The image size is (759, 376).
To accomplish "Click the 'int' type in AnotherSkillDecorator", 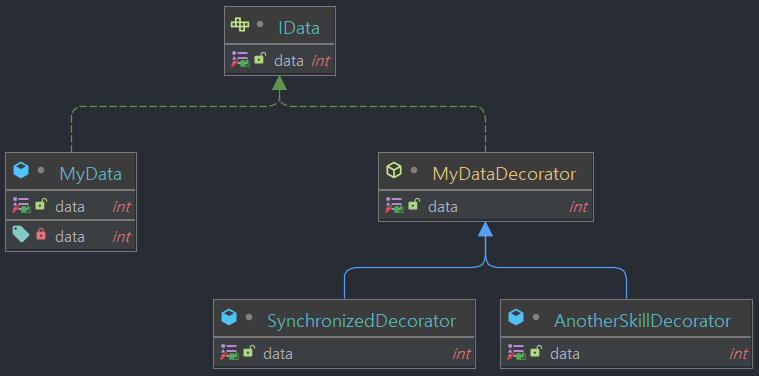I will point(739,354).
